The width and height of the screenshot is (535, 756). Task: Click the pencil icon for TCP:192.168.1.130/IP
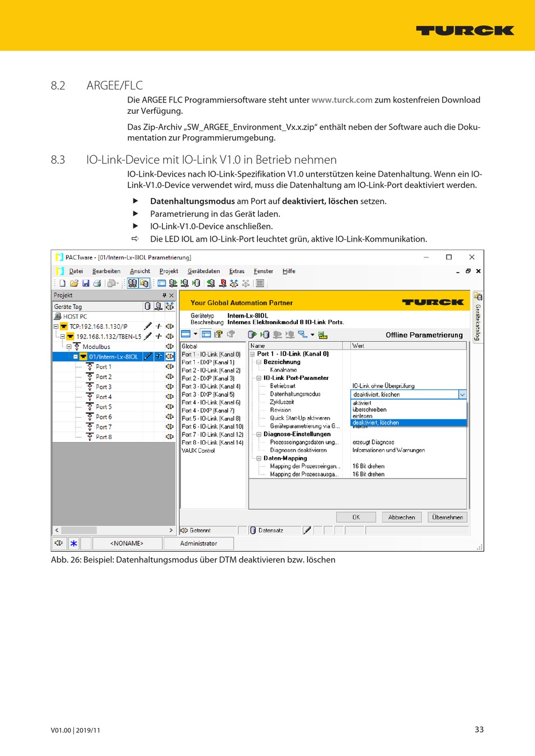click(148, 326)
